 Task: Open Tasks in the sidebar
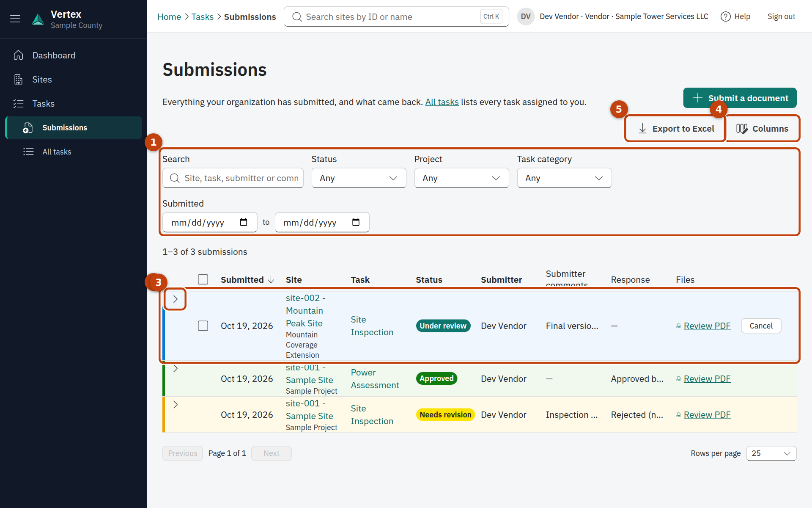(x=74, y=104)
